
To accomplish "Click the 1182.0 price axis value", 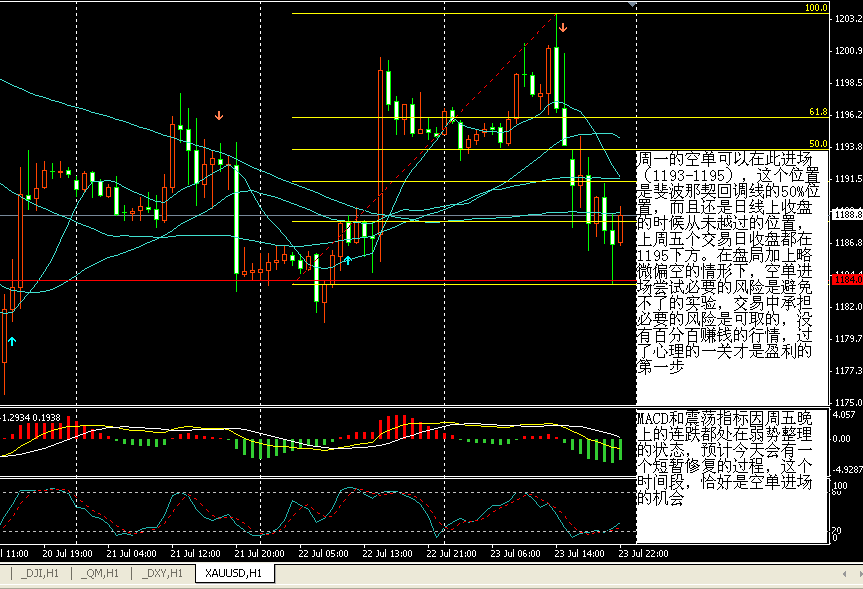I will coord(848,307).
